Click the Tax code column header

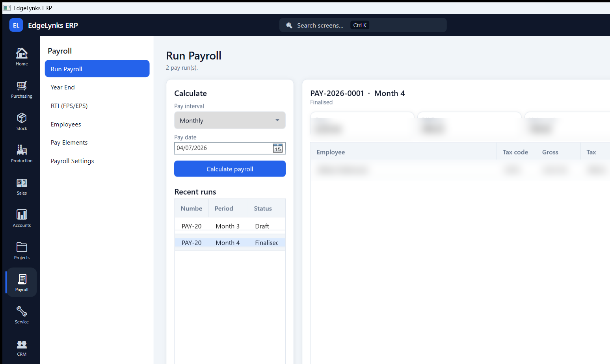516,152
